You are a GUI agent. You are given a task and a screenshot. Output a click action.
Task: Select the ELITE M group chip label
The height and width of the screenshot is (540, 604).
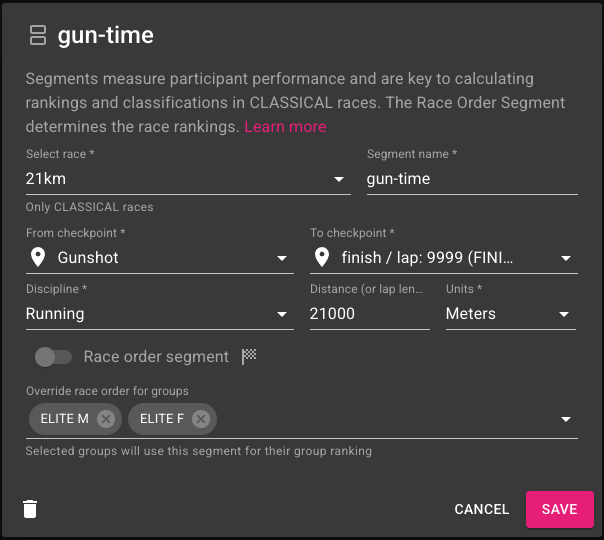point(65,419)
